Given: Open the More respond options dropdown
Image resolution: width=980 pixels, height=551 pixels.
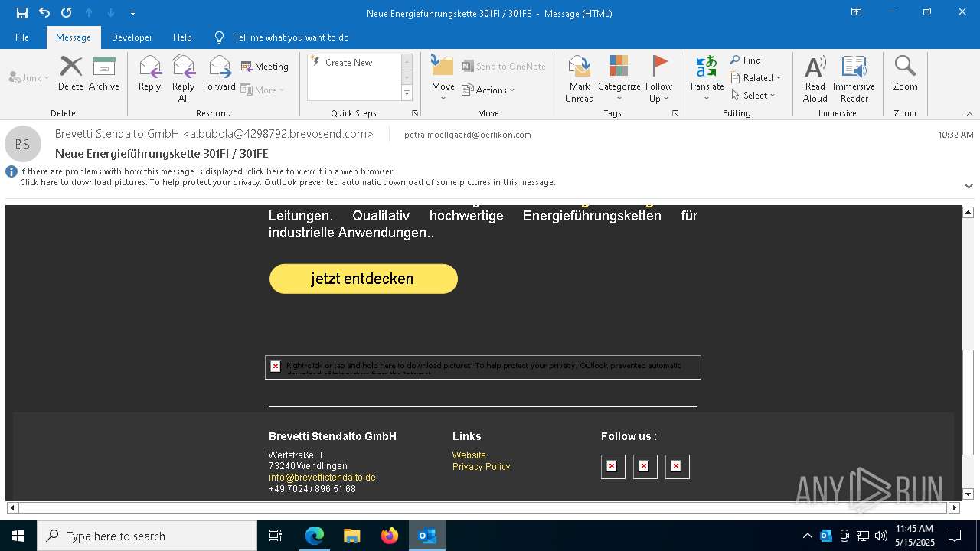Looking at the screenshot, I should pos(263,90).
